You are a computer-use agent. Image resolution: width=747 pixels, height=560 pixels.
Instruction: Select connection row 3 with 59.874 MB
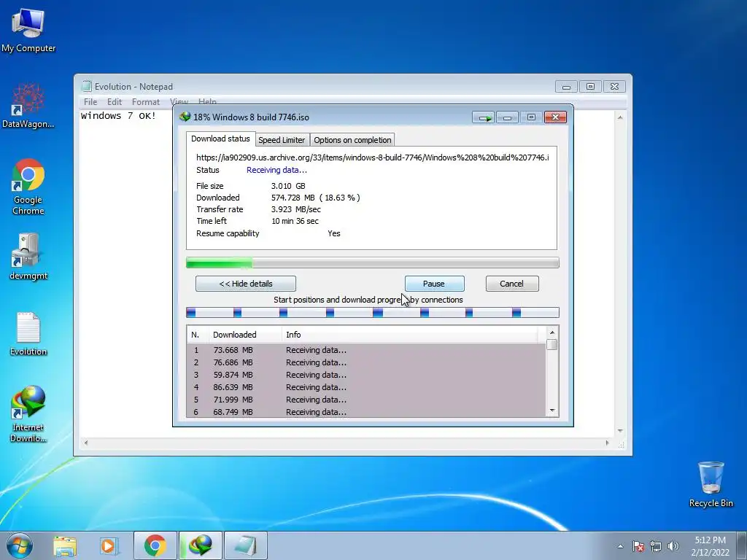click(366, 375)
